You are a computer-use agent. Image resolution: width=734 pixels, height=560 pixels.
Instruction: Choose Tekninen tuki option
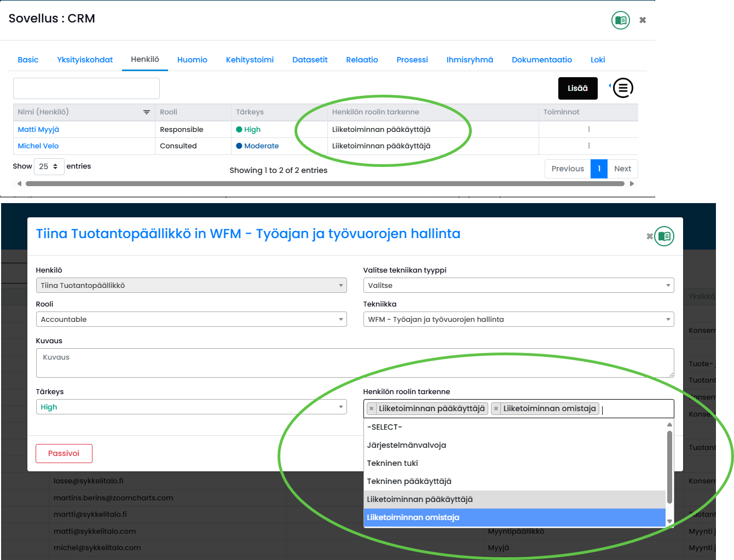coord(515,463)
